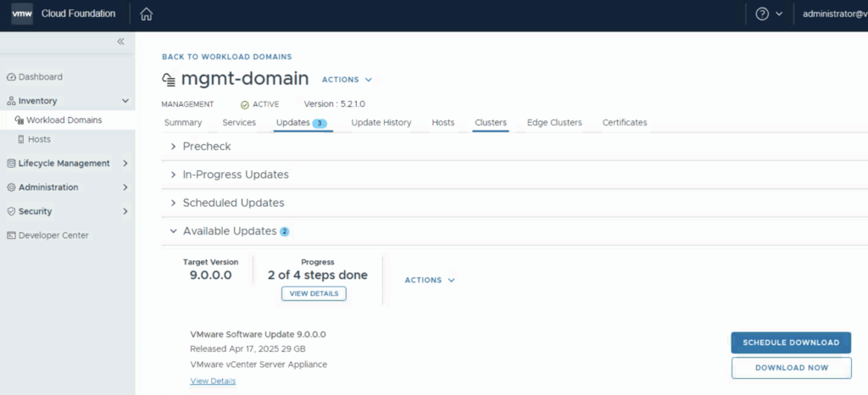Click the DOWNLOAD NOW button
The image size is (868, 395).
pyautogui.click(x=791, y=368)
